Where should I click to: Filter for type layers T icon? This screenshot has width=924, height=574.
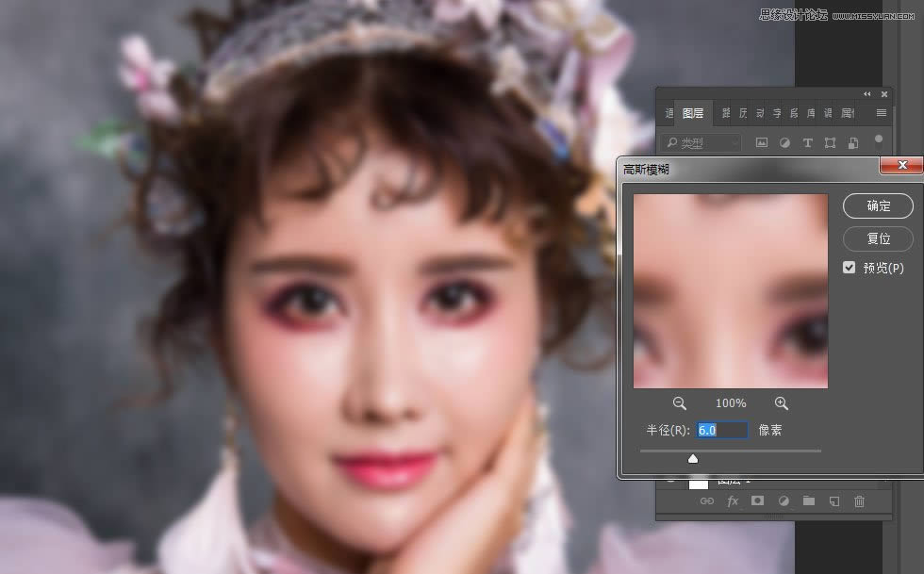click(x=807, y=142)
